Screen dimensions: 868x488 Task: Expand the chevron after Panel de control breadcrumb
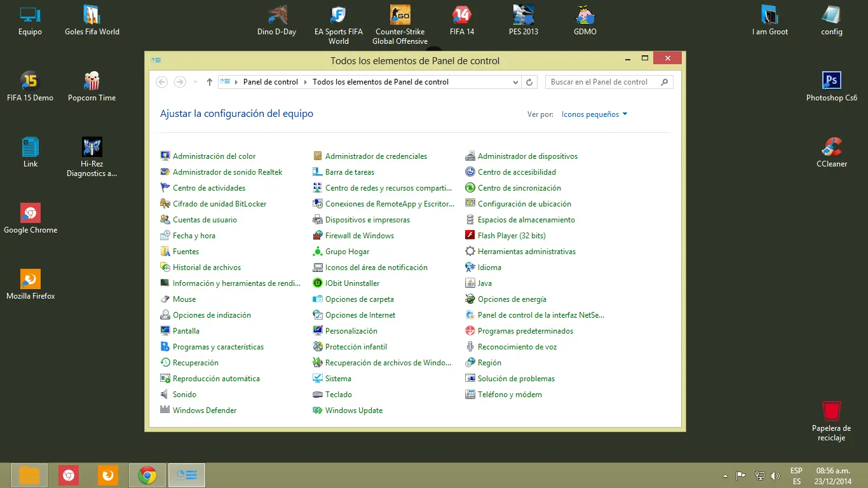pos(306,82)
